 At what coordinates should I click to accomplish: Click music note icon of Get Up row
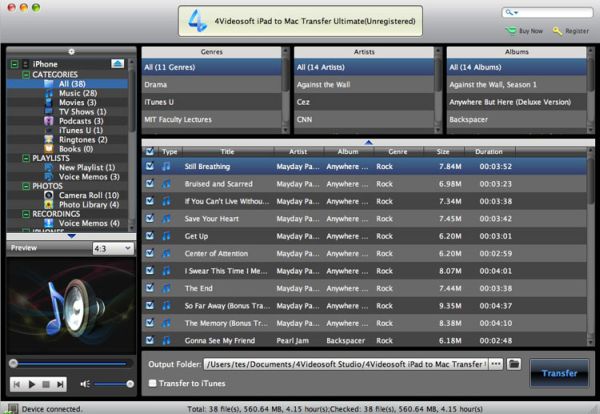[x=166, y=236]
